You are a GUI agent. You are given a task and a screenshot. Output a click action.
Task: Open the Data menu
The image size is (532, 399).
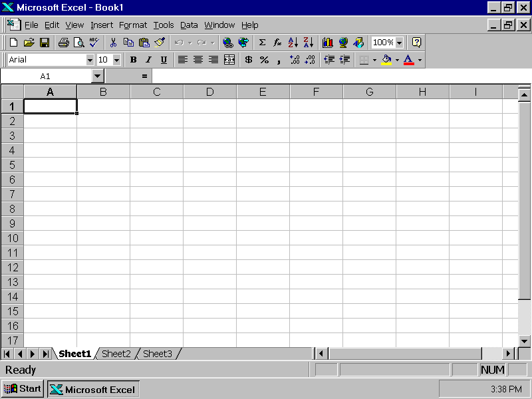coord(188,25)
